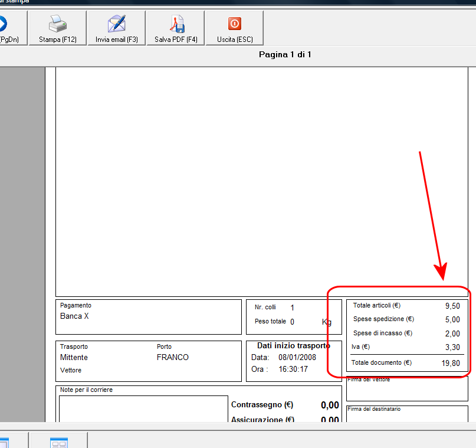Click the Trasporto label

pyautogui.click(x=74, y=346)
